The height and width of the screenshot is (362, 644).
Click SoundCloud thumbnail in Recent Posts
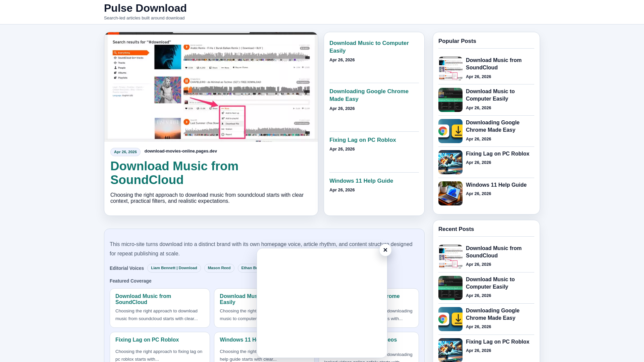click(450, 257)
